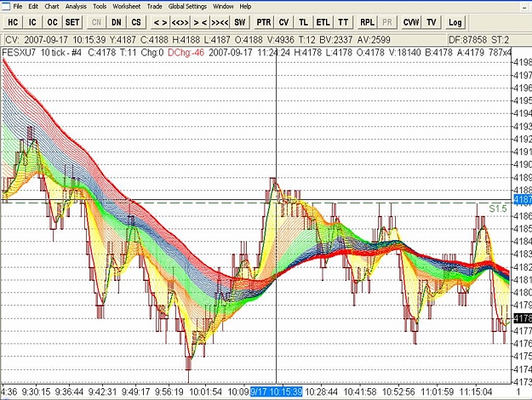The width and height of the screenshot is (532, 400).
Task: Click the TV toolbar button
Action: tap(432, 22)
